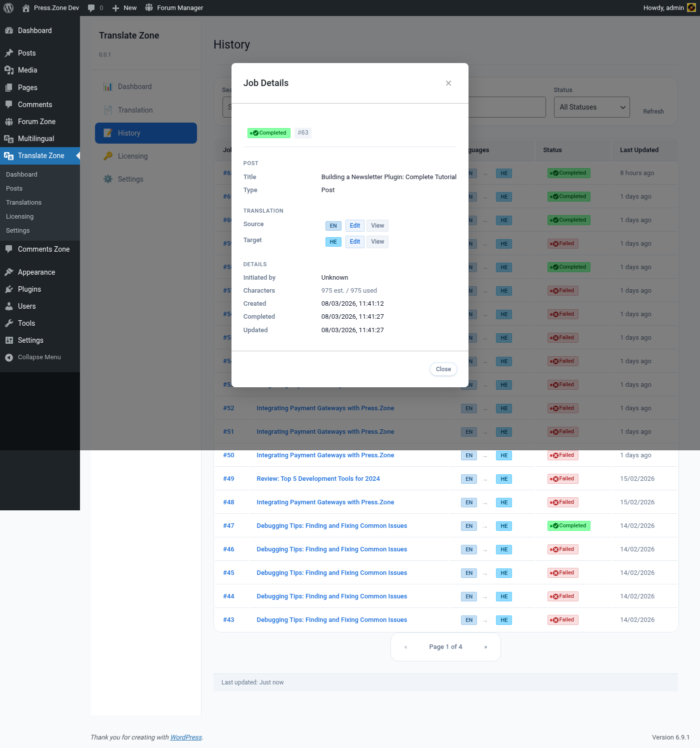Click the admin avatar icon
The height and width of the screenshot is (748, 700).
pyautogui.click(x=691, y=8)
